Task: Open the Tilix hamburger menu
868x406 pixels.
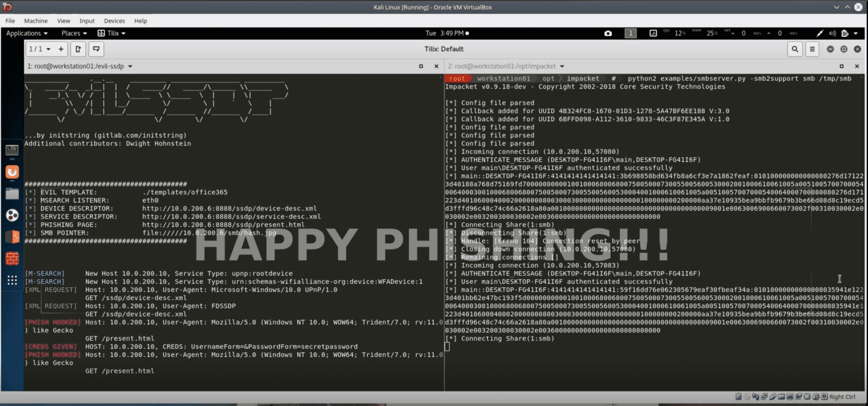Action: click(x=812, y=49)
